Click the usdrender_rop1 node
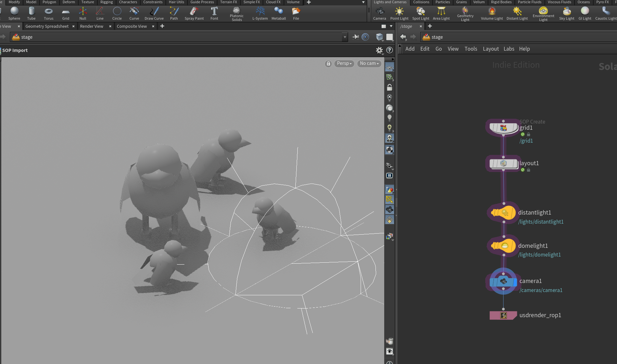617x364 pixels. (503, 315)
